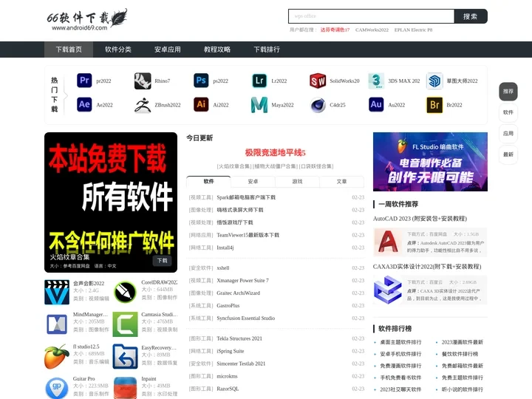Viewport: 532px width, 399px height.
Task: Open Tekla Structures 2021 entry
Action: [239, 338]
